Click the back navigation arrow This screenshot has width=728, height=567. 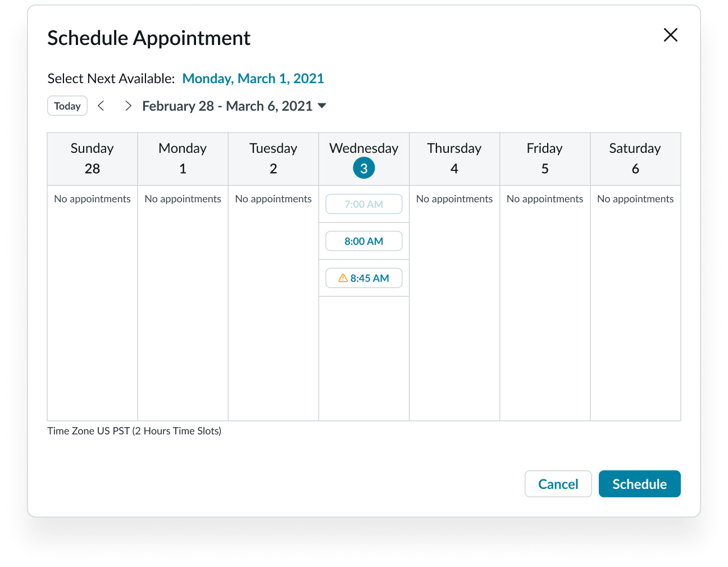tap(101, 106)
